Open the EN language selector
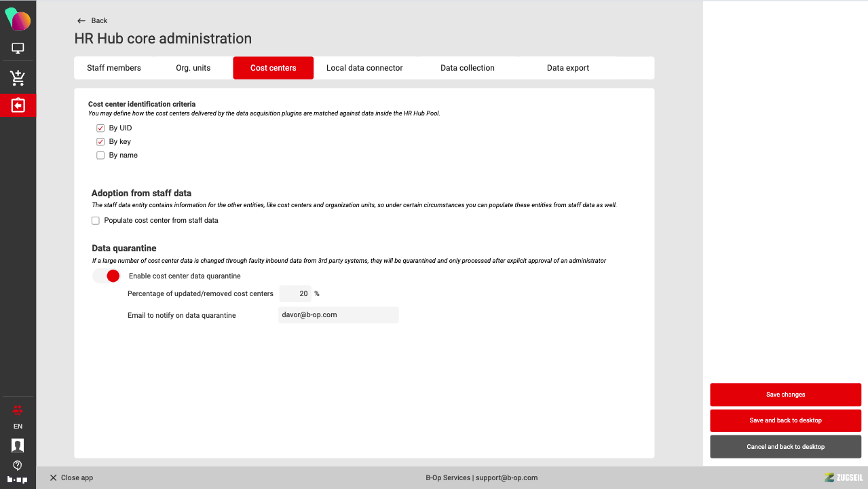 pos(18,427)
